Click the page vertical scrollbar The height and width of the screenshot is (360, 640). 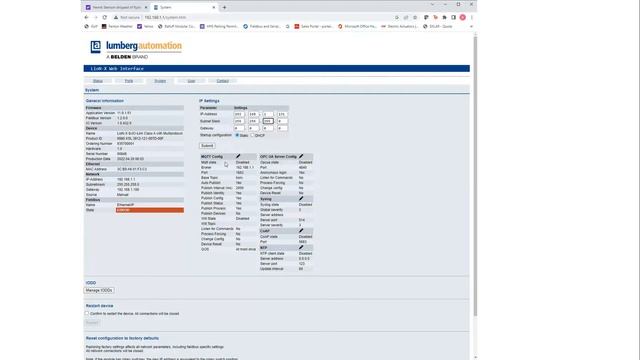point(475,176)
